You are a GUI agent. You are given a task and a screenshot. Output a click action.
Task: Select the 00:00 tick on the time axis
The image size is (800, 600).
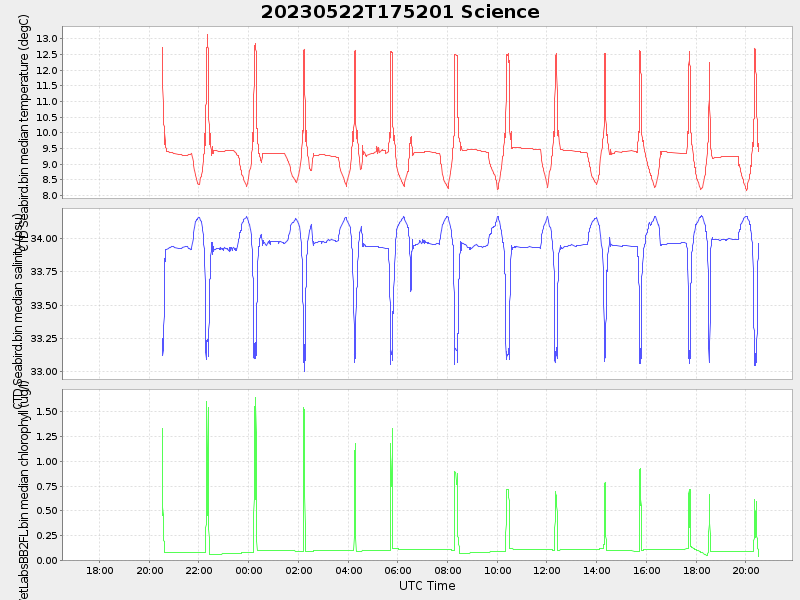(249, 570)
